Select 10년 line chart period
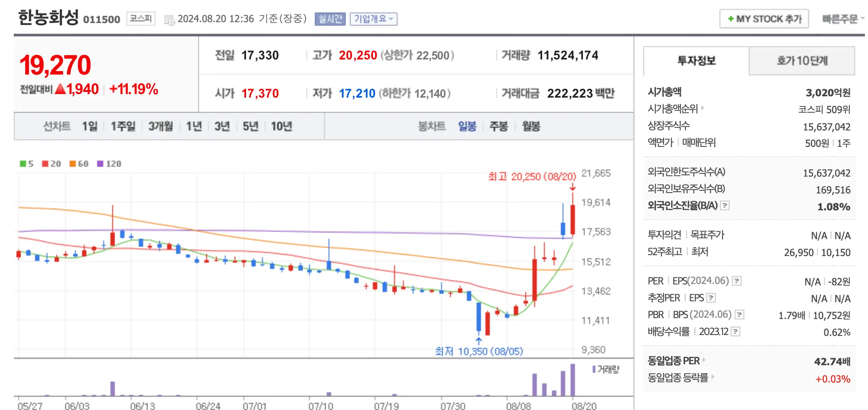Image resolution: width=868 pixels, height=410 pixels. pyautogui.click(x=282, y=126)
